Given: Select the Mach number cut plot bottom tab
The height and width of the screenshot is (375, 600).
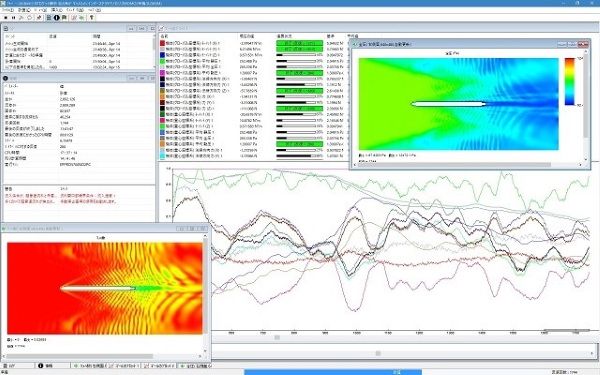Looking at the screenshot, I should [89, 366].
